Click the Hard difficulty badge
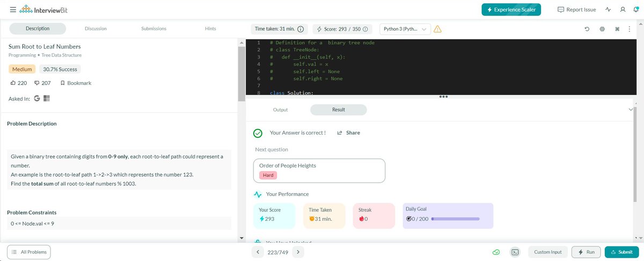Image resolution: width=644 pixels, height=261 pixels. coord(268,175)
